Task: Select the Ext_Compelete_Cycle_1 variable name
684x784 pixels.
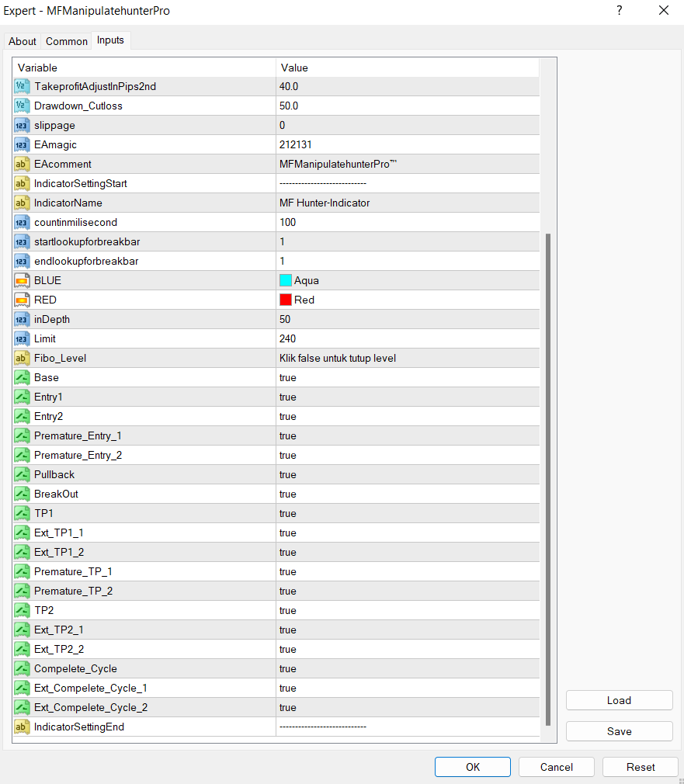Action: coord(91,689)
